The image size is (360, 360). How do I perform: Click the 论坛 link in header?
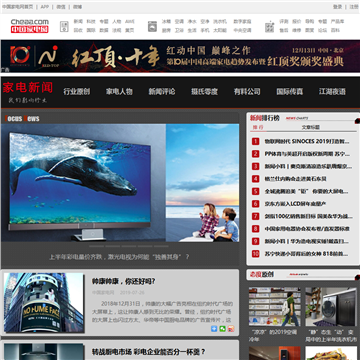[x=322, y=30]
